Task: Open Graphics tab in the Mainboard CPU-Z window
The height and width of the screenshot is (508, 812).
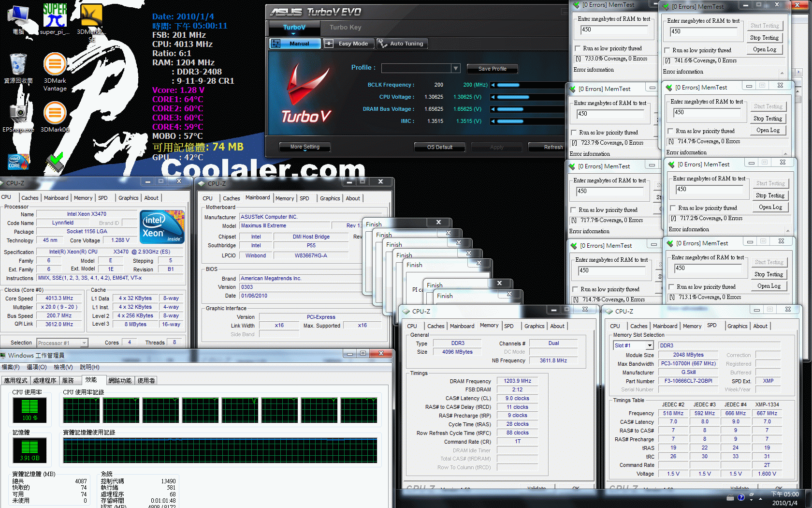Action: coord(330,198)
